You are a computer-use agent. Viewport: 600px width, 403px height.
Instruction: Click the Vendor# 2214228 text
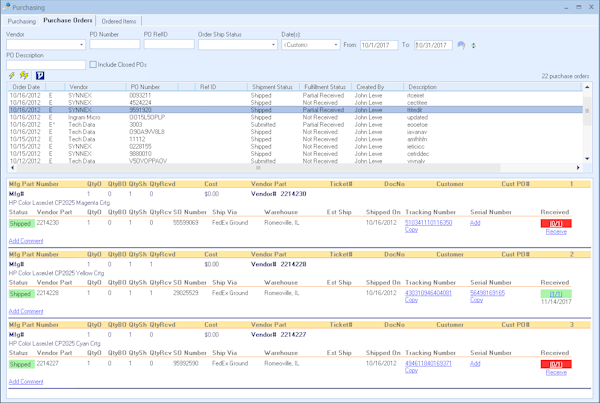279,264
